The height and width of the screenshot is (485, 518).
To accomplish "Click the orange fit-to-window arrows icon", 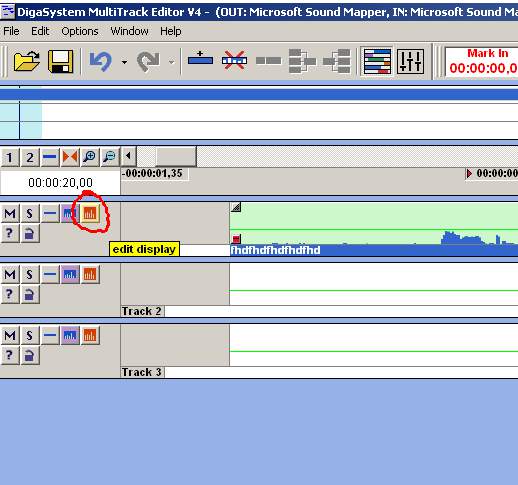I will pyautogui.click(x=70, y=157).
